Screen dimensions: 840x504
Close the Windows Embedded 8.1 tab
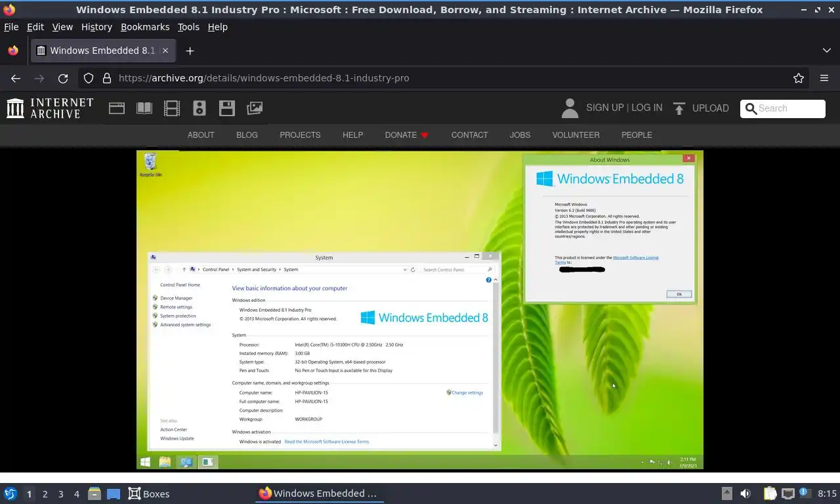coord(165,51)
